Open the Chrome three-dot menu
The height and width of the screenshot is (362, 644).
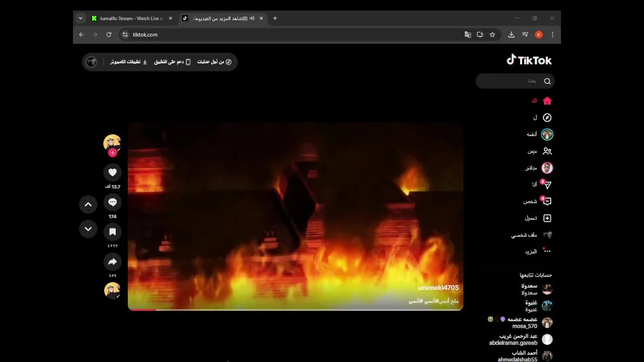point(552,35)
